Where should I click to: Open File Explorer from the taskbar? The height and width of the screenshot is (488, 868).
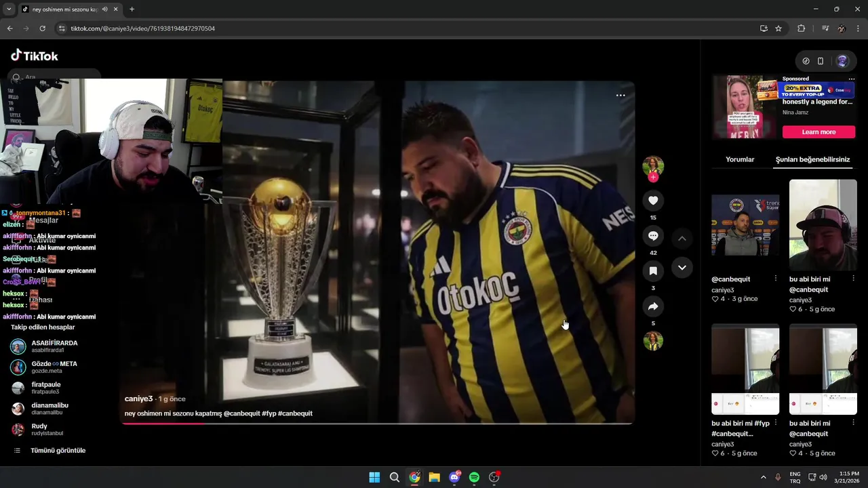click(x=434, y=477)
